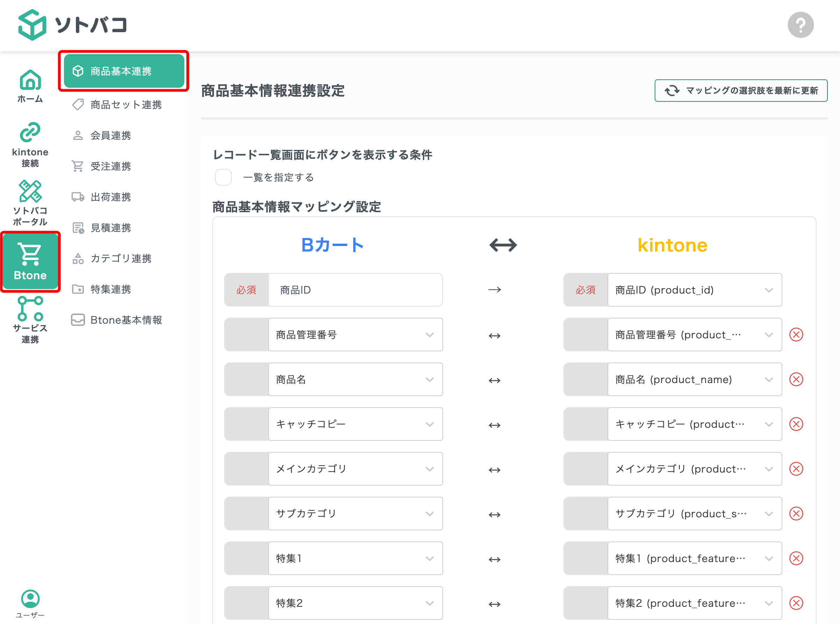
Task: Open the 商品管理番号 dropdown on Bカート side
Action: pyautogui.click(x=355, y=335)
